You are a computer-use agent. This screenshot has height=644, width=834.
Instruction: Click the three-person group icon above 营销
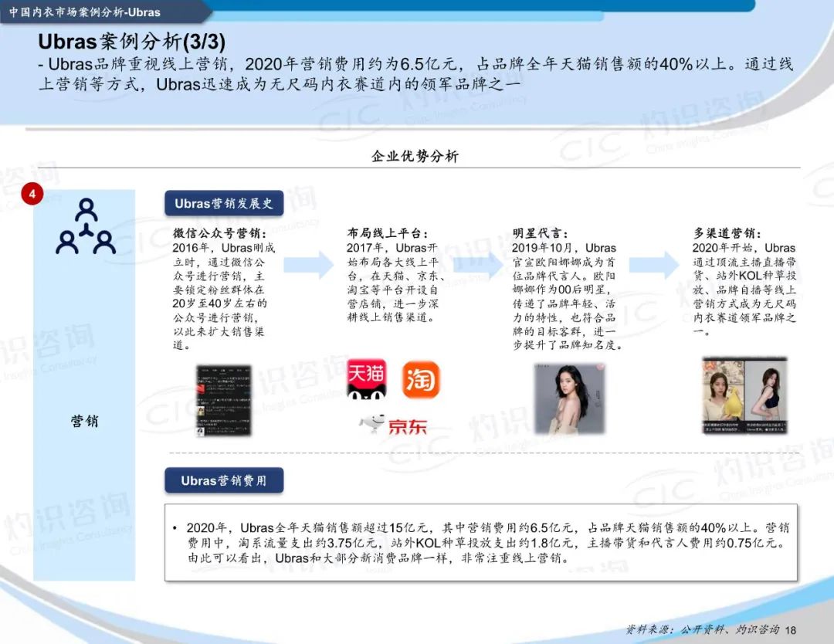pos(86,226)
